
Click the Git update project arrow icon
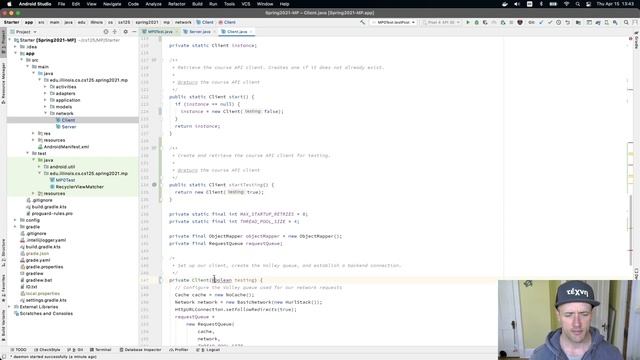point(541,22)
